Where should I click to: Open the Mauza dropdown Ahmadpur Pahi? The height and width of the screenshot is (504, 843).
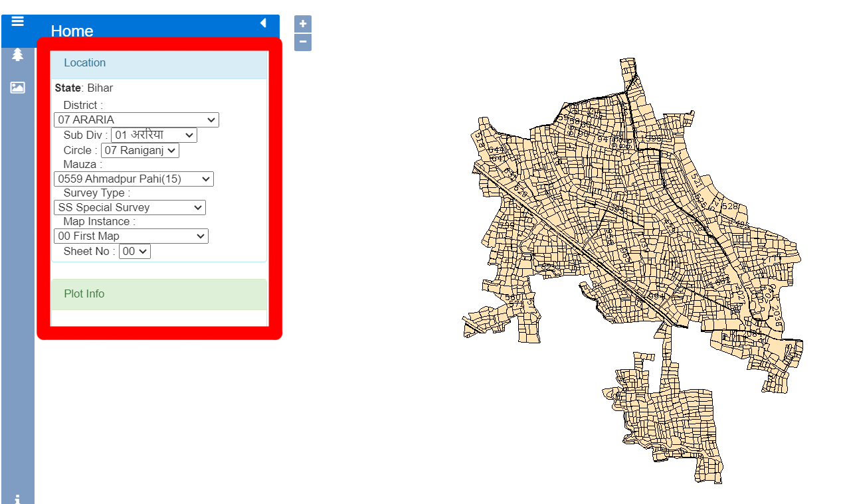(134, 179)
